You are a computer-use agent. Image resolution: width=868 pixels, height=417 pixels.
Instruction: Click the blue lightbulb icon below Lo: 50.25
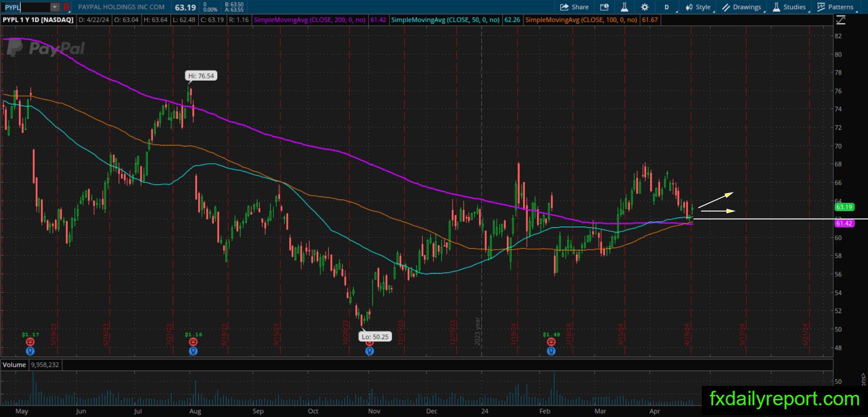(369, 351)
